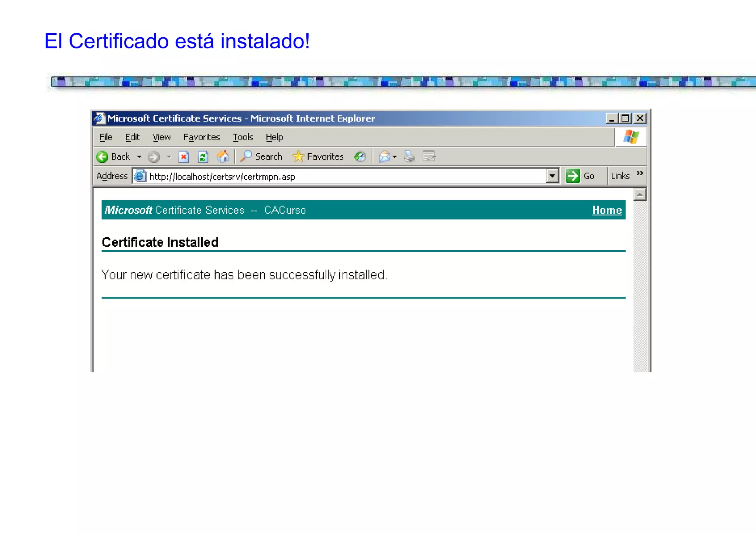Click the Forward arrow icon
The image size is (756, 534).
click(154, 157)
